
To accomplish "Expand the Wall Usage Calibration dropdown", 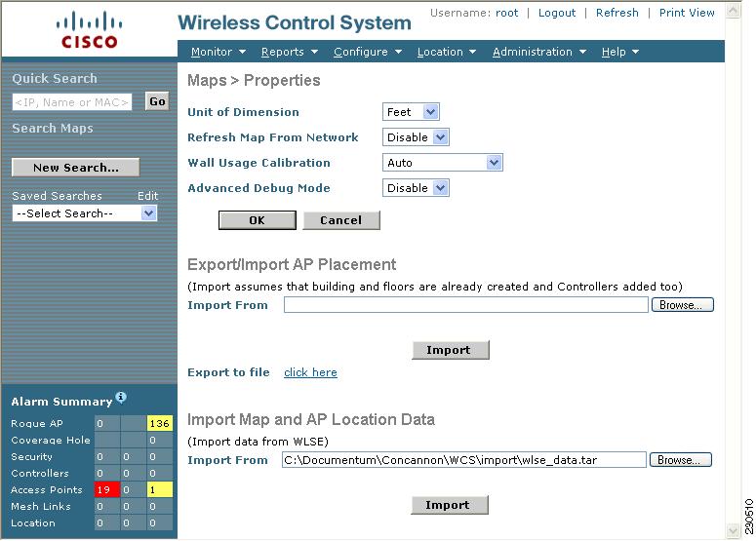I will point(443,163).
